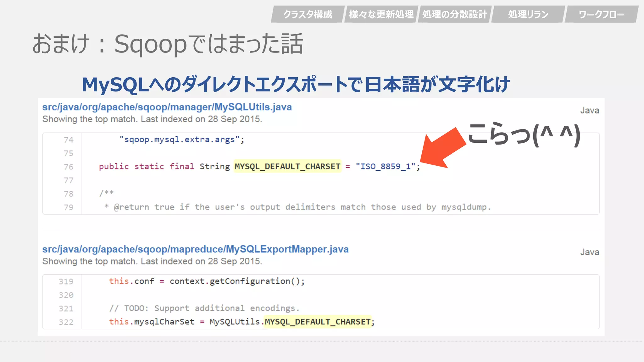Select the クラスタ構成 tab
Screen dimensions: 644x362
tap(308, 14)
